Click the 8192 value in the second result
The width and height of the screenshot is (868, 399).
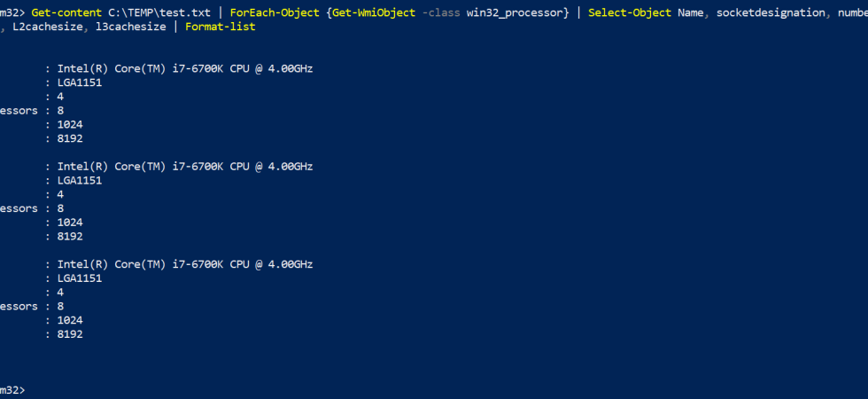tap(70, 237)
